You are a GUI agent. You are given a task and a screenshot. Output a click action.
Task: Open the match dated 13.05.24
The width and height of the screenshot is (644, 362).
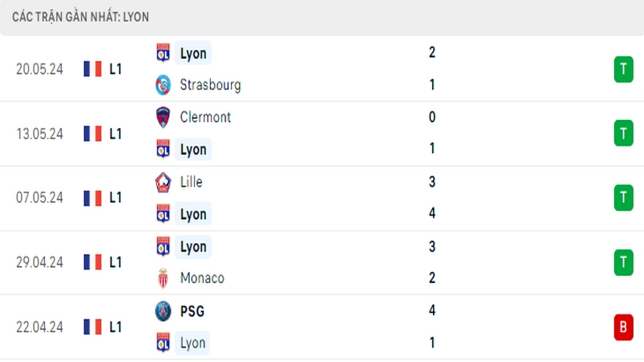322,134
